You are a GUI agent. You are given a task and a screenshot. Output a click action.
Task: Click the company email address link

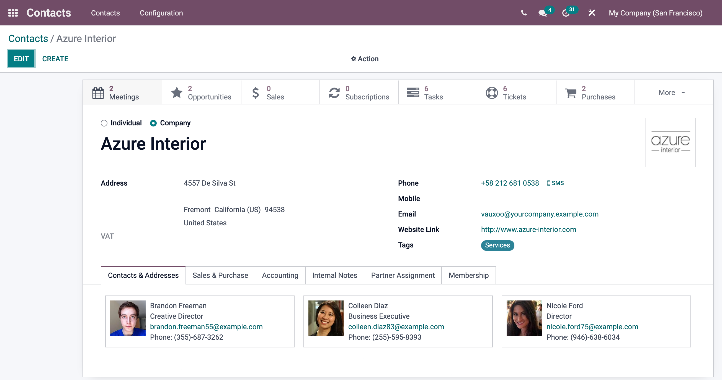pos(539,214)
